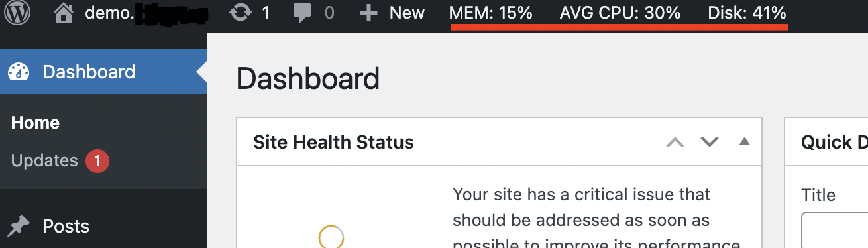868x248 pixels.
Task: Click the Posts pushpin icon
Action: tap(19, 227)
